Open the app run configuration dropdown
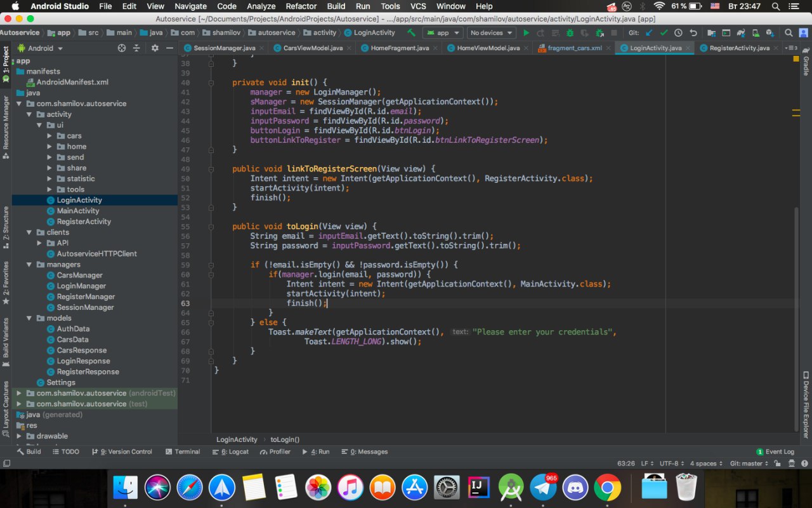812x508 pixels. [443, 32]
